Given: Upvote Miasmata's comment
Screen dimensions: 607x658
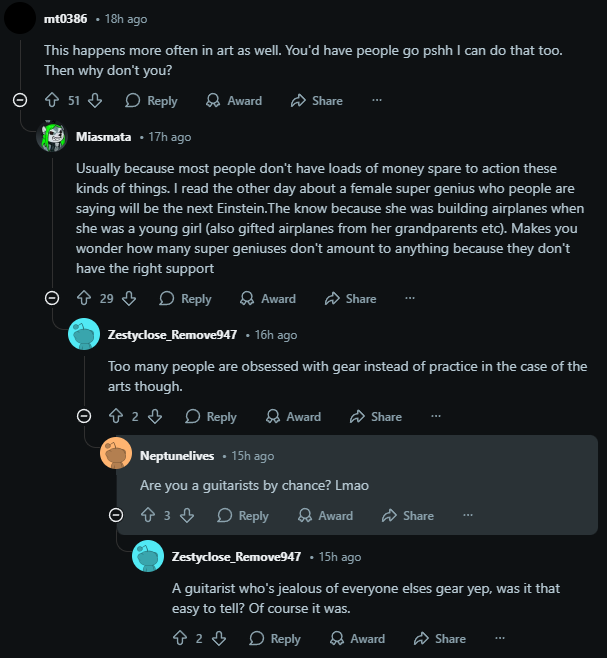Looking at the screenshot, I should pos(84,298).
